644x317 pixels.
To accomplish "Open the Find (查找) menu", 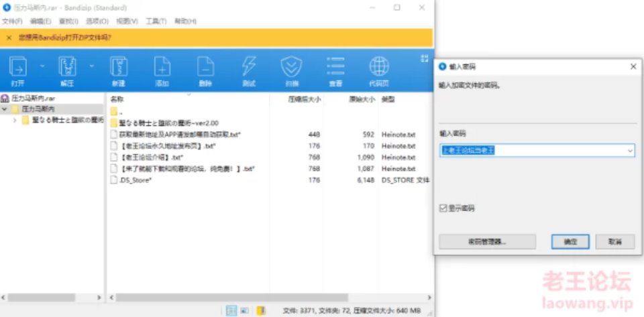I will click(68, 21).
